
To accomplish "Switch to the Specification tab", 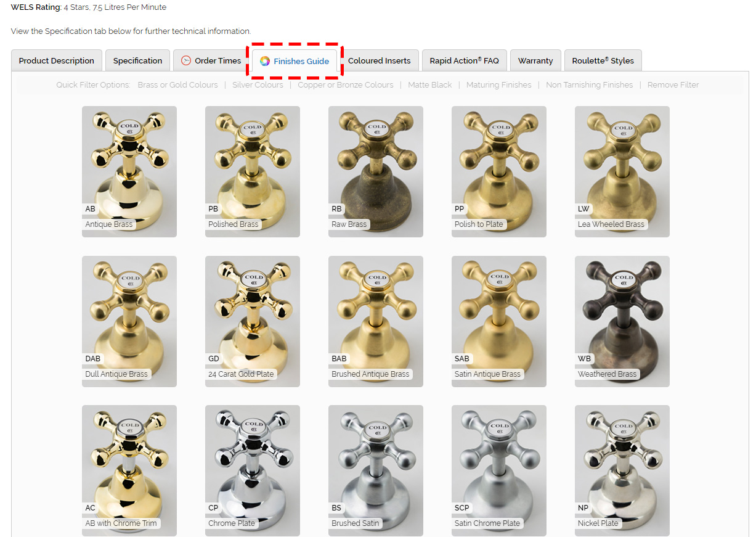I will (137, 60).
